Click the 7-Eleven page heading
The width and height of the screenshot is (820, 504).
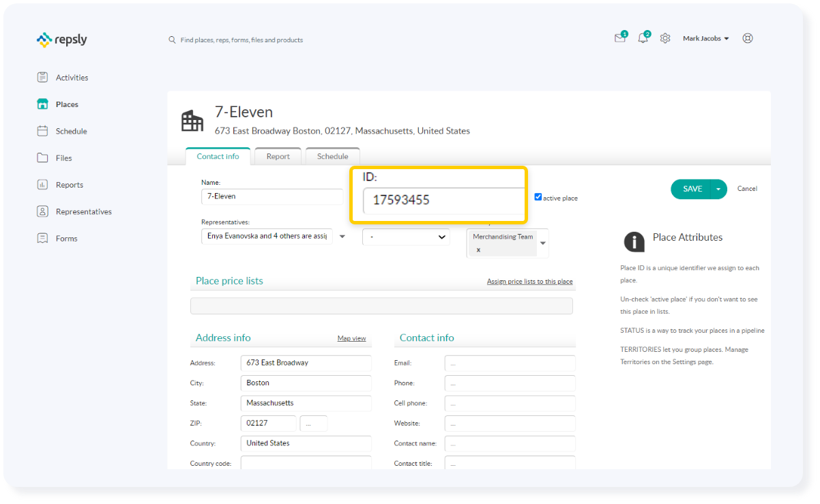244,113
